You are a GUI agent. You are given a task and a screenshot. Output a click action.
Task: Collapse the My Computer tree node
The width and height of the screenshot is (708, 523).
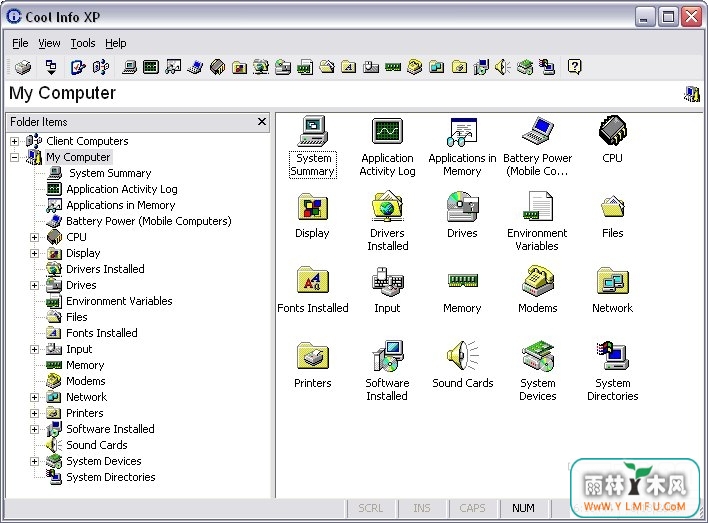pyautogui.click(x=14, y=158)
